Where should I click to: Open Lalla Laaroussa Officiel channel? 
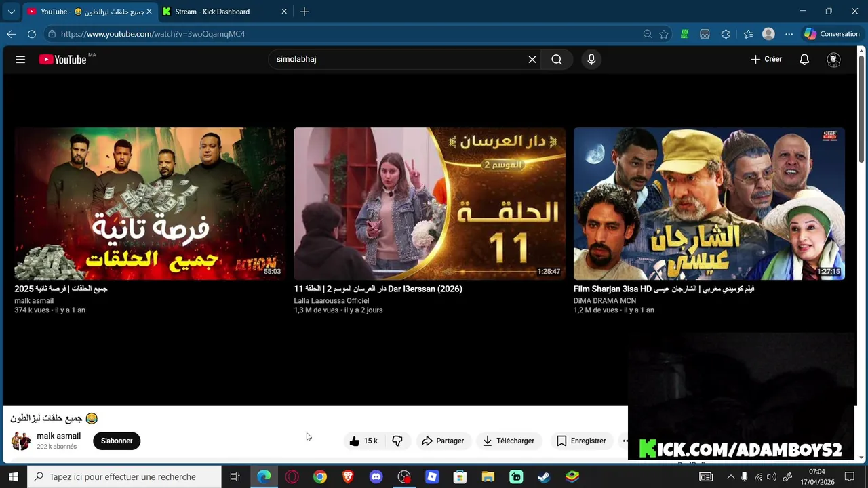point(332,301)
